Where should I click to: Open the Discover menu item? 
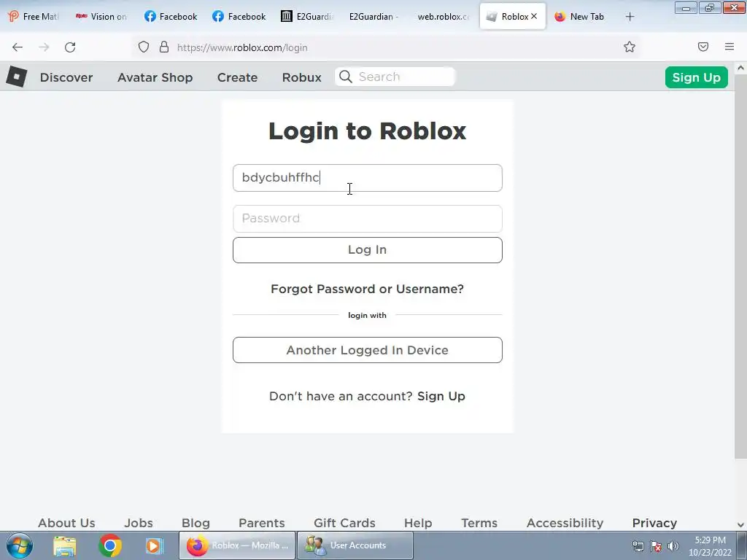(x=66, y=77)
